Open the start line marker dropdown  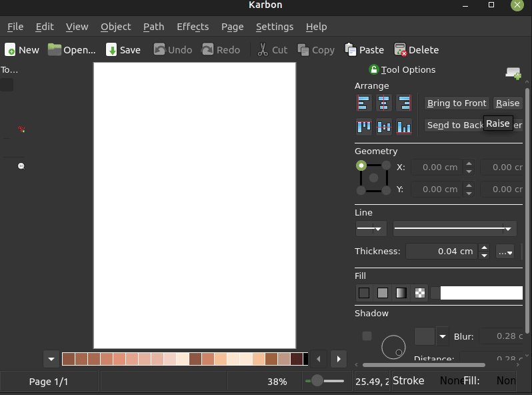371,229
